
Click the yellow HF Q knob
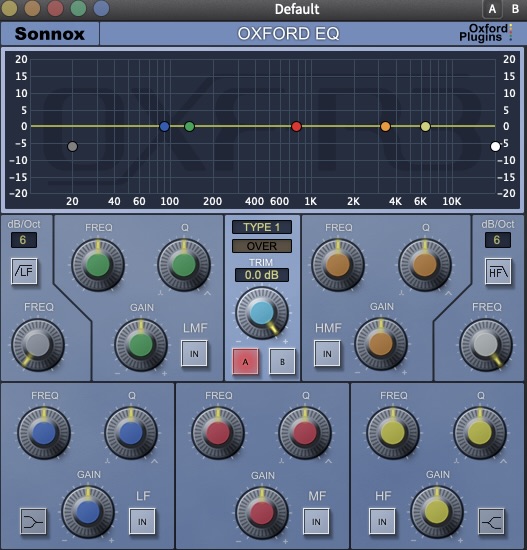pyautogui.click(x=480, y=433)
